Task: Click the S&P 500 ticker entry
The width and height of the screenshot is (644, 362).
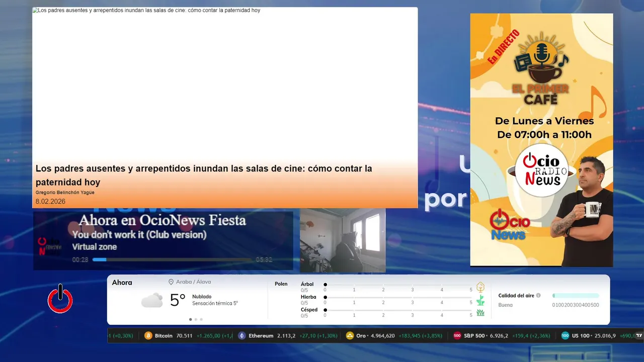Action: click(502, 335)
